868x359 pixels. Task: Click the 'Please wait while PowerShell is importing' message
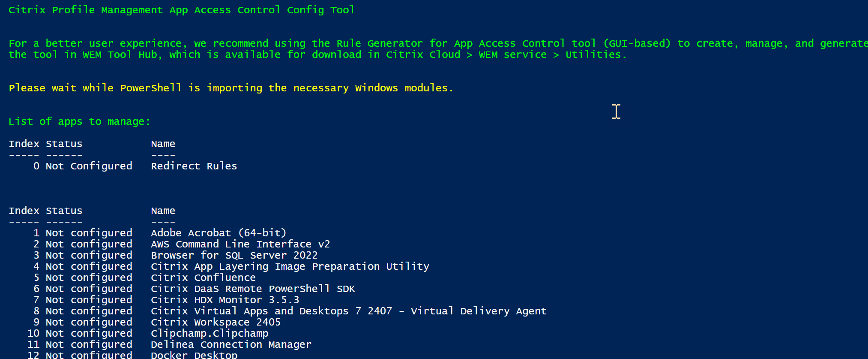pyautogui.click(x=231, y=88)
